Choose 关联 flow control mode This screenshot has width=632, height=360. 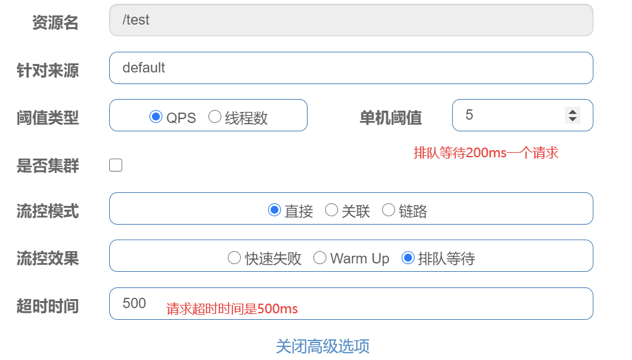[331, 210]
